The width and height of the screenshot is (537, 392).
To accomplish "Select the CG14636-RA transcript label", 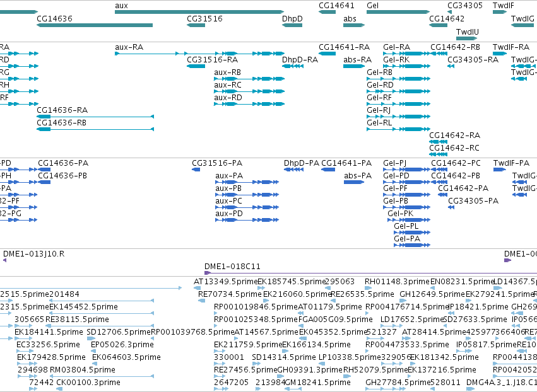I will click(x=62, y=110).
